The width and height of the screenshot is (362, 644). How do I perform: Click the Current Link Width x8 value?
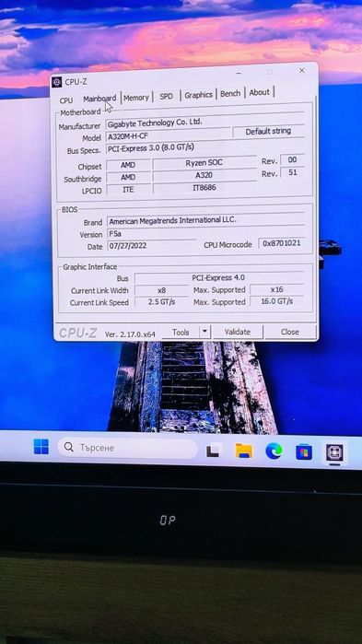(162, 290)
